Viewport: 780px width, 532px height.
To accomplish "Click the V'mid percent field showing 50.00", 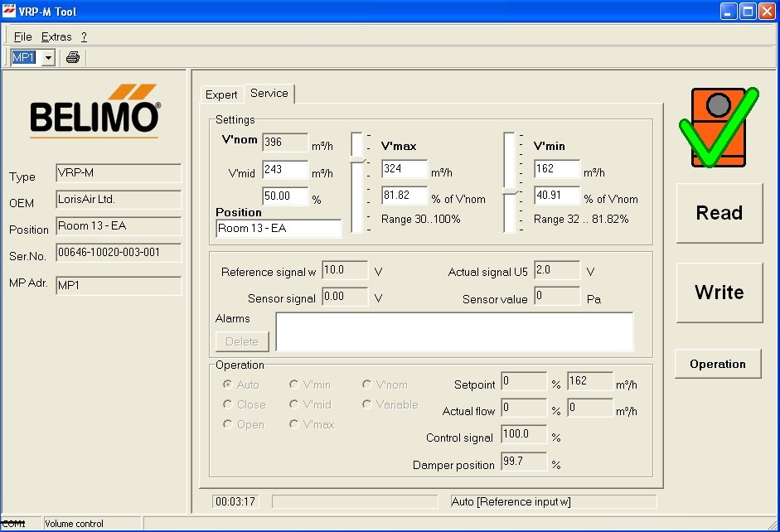I will click(x=285, y=196).
